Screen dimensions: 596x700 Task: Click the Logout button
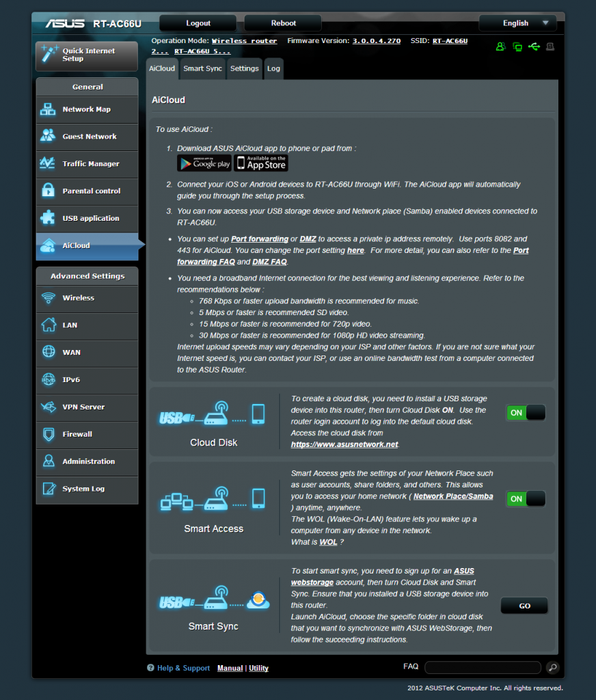[x=198, y=23]
